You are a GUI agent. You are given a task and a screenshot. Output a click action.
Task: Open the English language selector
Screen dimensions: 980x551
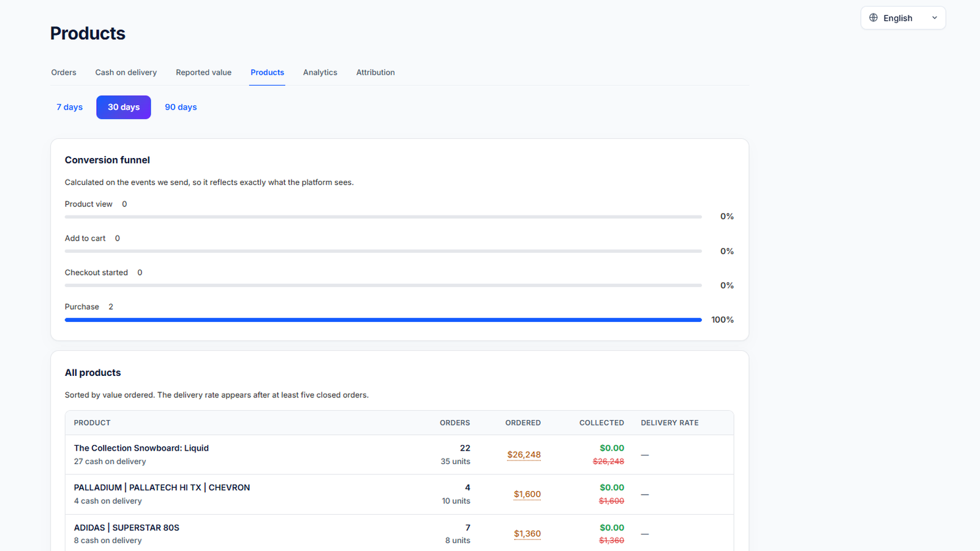pyautogui.click(x=903, y=18)
